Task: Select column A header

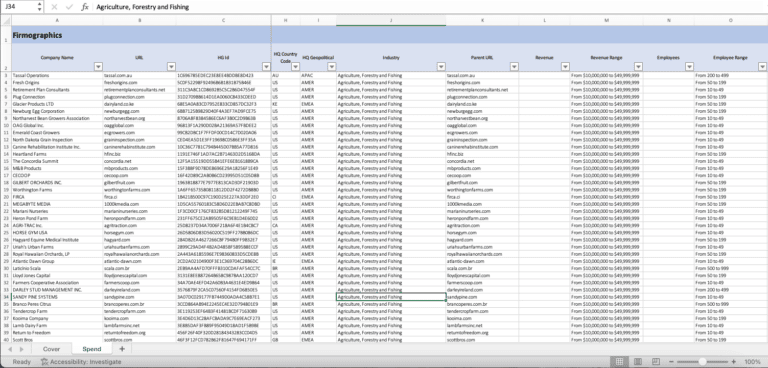Action: coord(57,20)
